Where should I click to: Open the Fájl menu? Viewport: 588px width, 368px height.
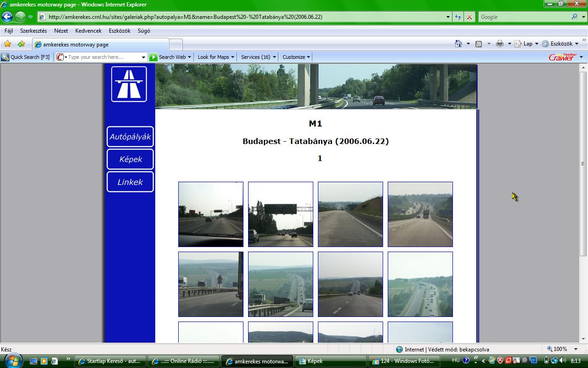(9, 31)
